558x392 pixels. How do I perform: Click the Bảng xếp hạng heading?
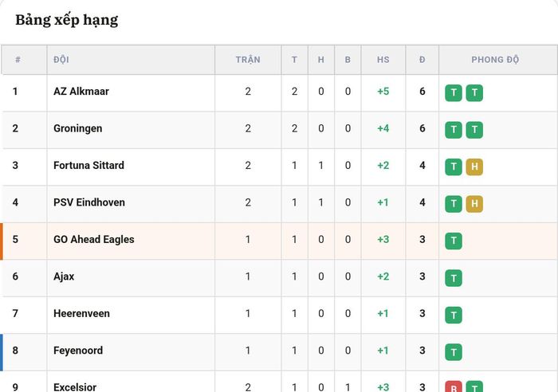[x=66, y=20]
